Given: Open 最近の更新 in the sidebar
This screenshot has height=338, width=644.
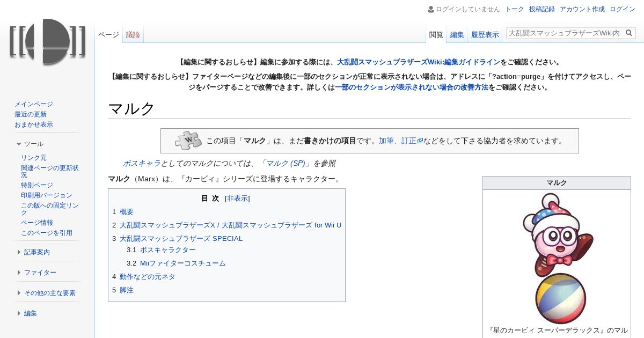Looking at the screenshot, I should (31, 114).
